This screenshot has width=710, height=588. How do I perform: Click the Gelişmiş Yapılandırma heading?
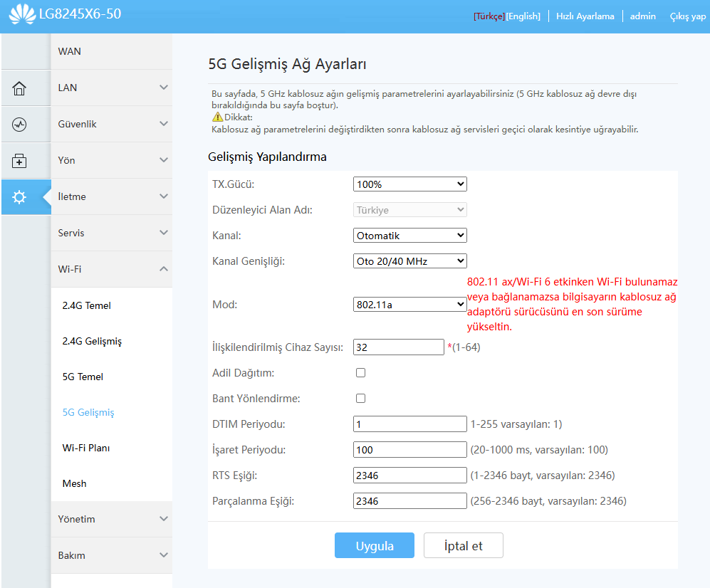tap(267, 157)
